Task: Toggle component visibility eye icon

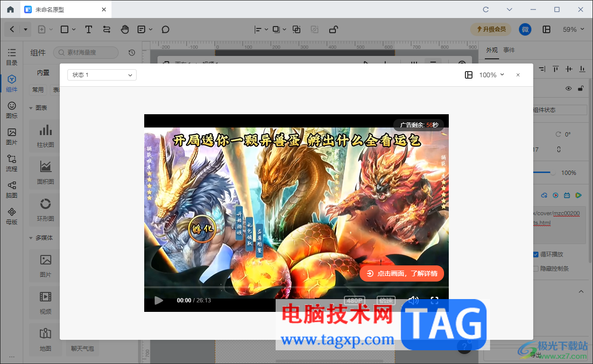Action: pos(568,89)
